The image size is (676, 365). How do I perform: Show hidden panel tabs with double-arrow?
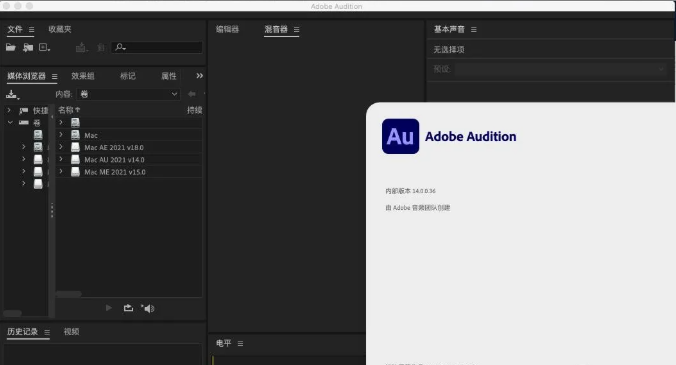point(199,76)
